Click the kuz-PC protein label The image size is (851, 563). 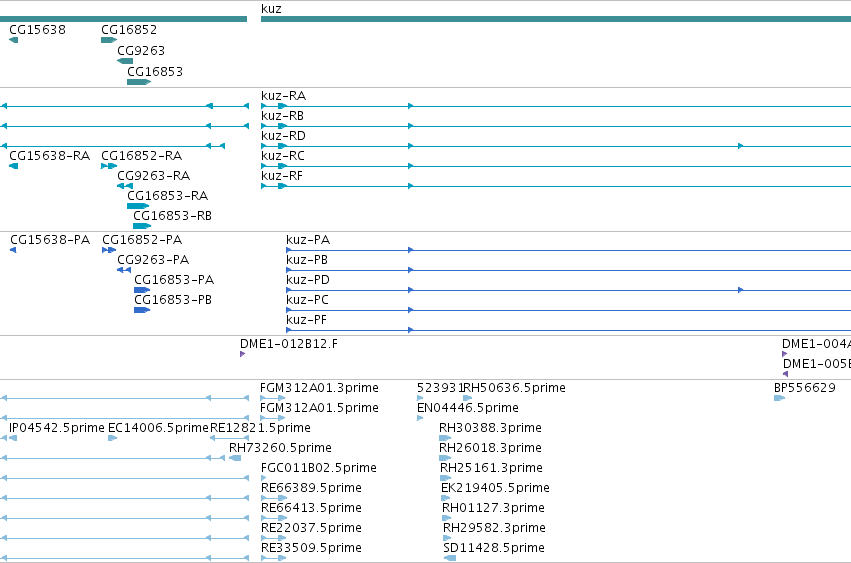(307, 300)
